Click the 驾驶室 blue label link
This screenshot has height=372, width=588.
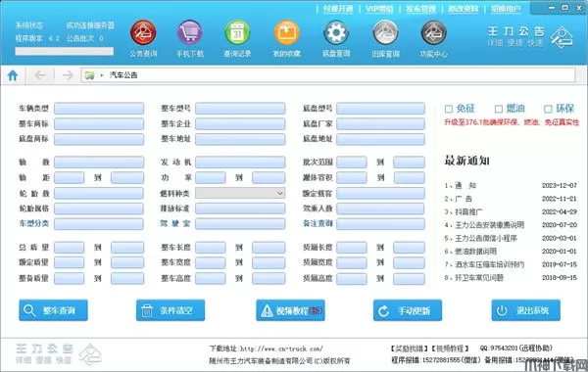pyautogui.click(x=175, y=223)
